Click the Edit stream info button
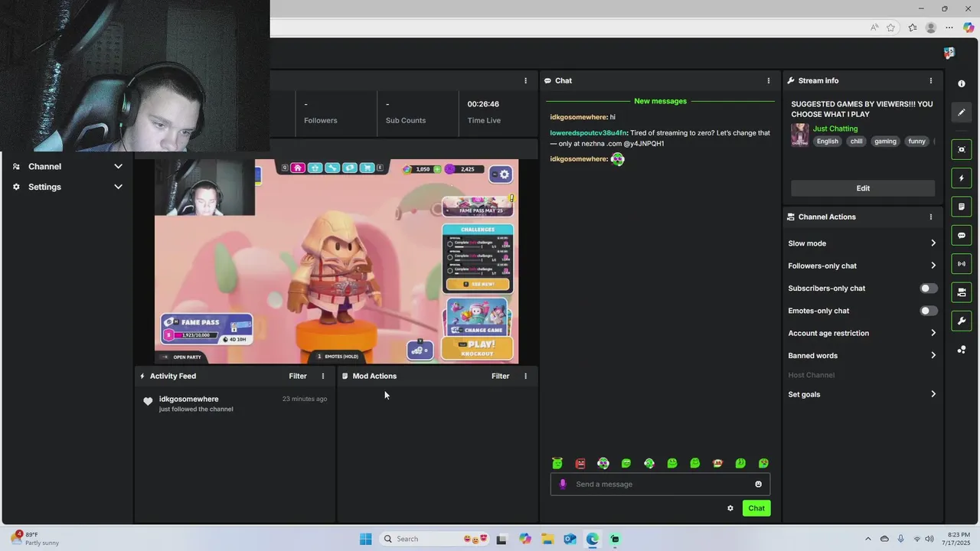 point(863,188)
